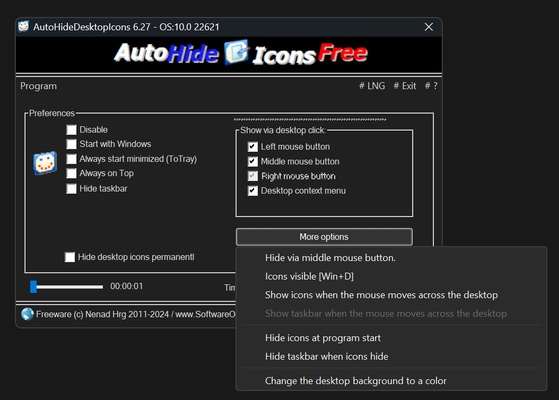Image resolution: width=559 pixels, height=400 pixels.
Task: Check Always start minimized (ToTray)
Action: click(71, 159)
